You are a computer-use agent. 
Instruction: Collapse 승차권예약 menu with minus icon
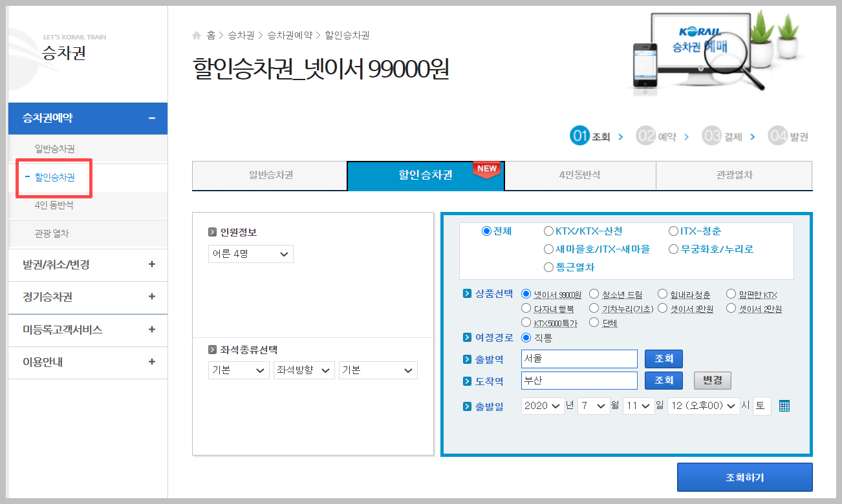coord(152,118)
